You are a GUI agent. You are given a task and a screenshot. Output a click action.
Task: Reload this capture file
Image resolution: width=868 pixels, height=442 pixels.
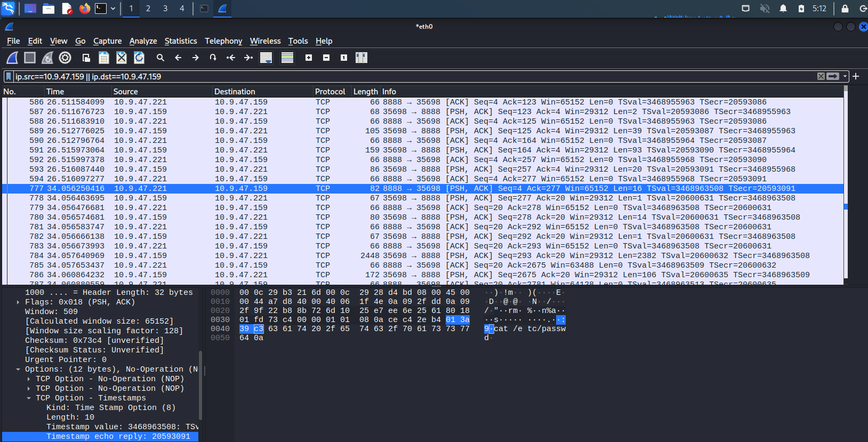tap(139, 58)
